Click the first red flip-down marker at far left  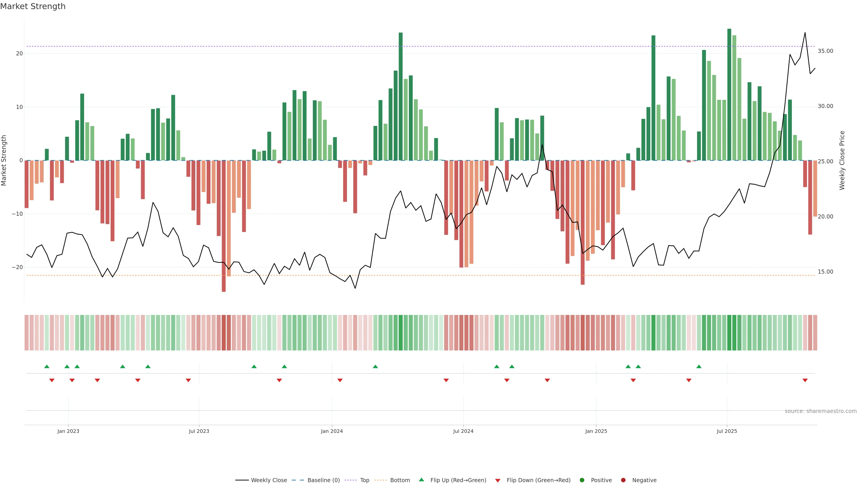pos(52,380)
